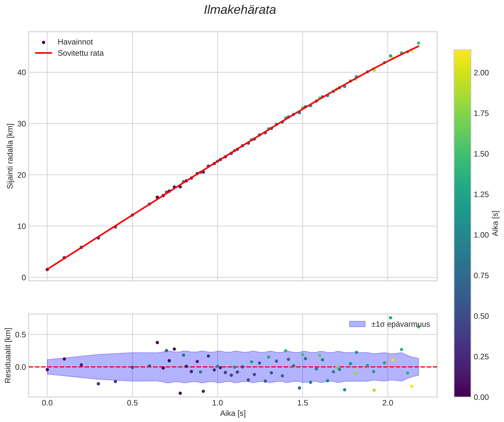Image resolution: width=504 pixels, height=422 pixels.
Task: Click the Sovitettu rata legend text
Action: pos(81,53)
